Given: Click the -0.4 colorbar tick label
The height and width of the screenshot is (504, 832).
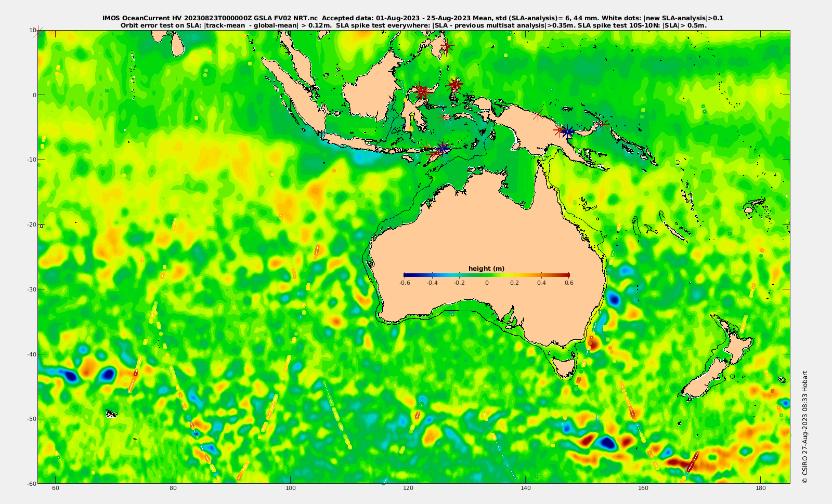Looking at the screenshot, I should point(432,283).
